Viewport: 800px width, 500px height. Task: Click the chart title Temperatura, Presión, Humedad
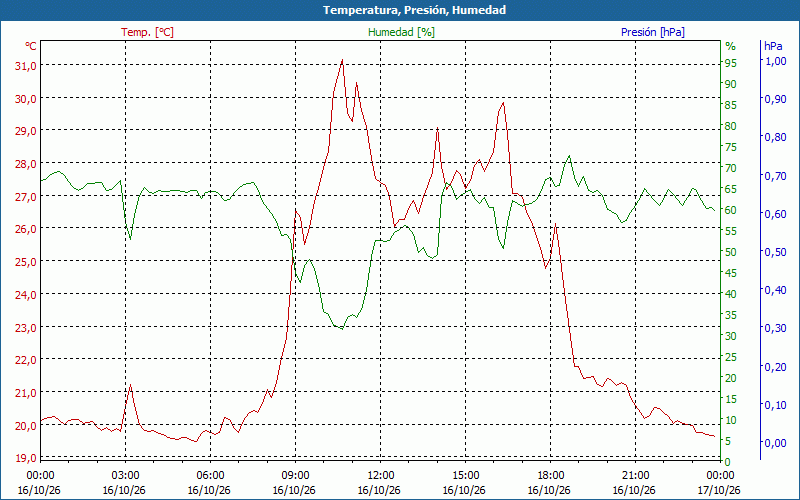(x=414, y=10)
